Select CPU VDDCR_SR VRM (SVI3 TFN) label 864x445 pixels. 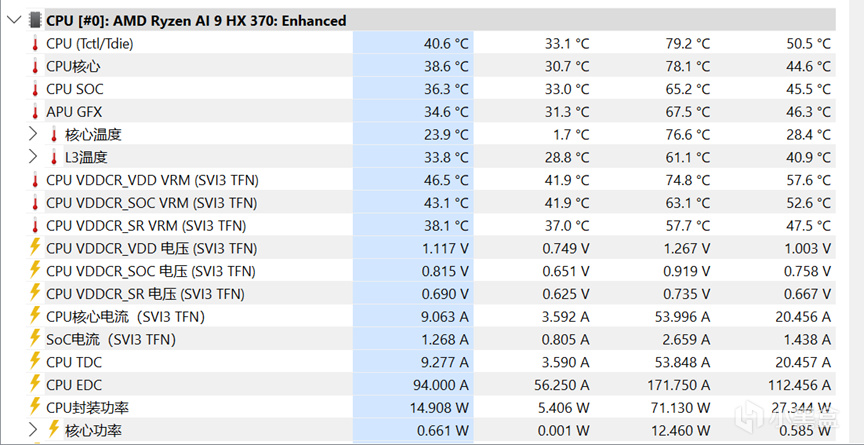146,226
